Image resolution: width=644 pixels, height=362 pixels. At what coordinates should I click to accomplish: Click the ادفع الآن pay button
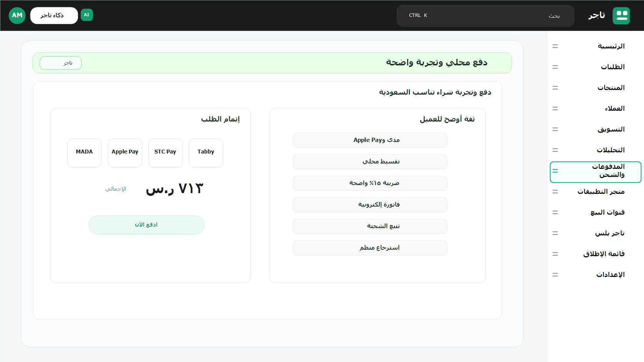146,225
